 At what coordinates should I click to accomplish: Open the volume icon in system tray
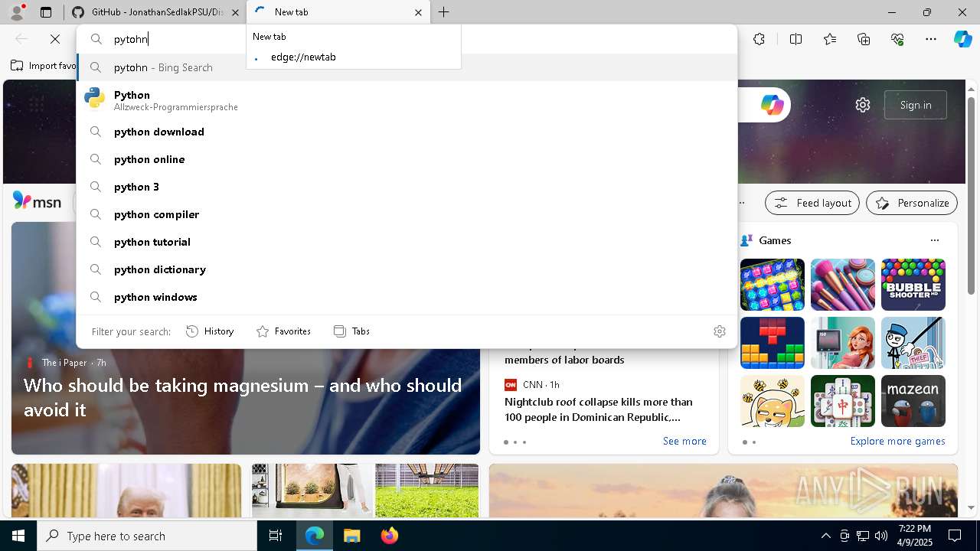880,536
